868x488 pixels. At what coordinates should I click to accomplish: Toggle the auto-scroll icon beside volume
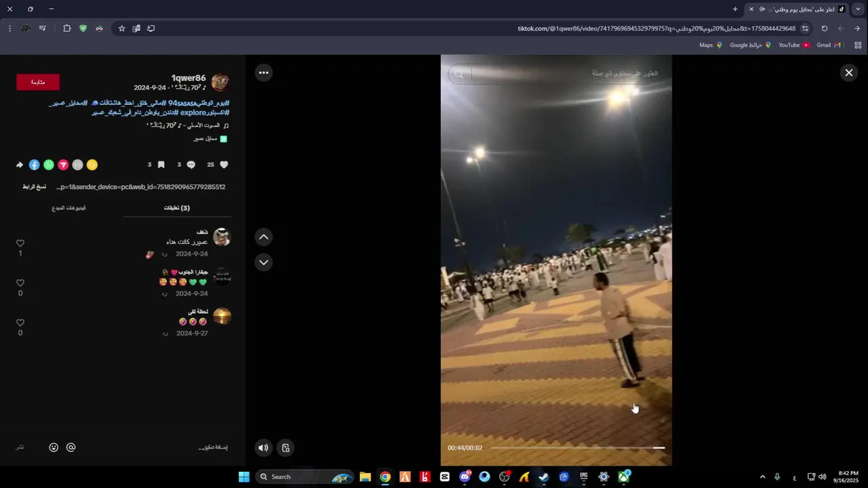click(285, 447)
